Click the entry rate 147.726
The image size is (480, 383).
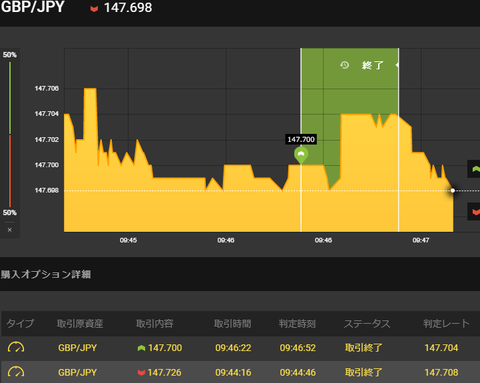pos(165,372)
